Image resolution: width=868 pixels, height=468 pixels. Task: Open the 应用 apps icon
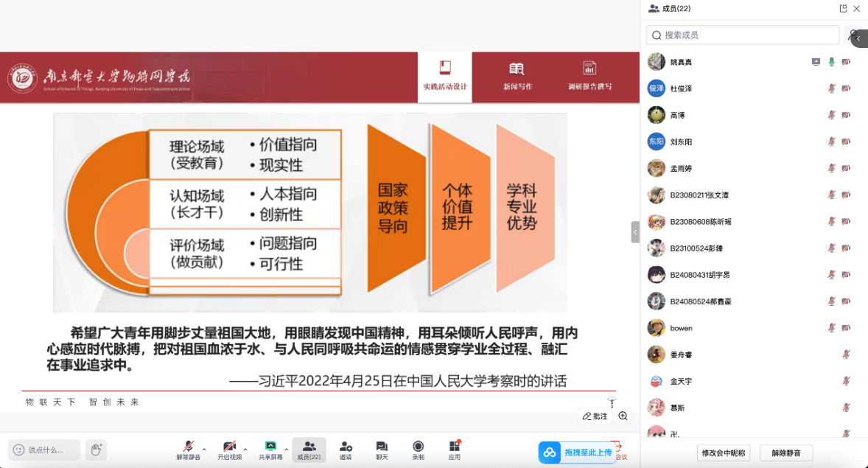[x=455, y=449]
